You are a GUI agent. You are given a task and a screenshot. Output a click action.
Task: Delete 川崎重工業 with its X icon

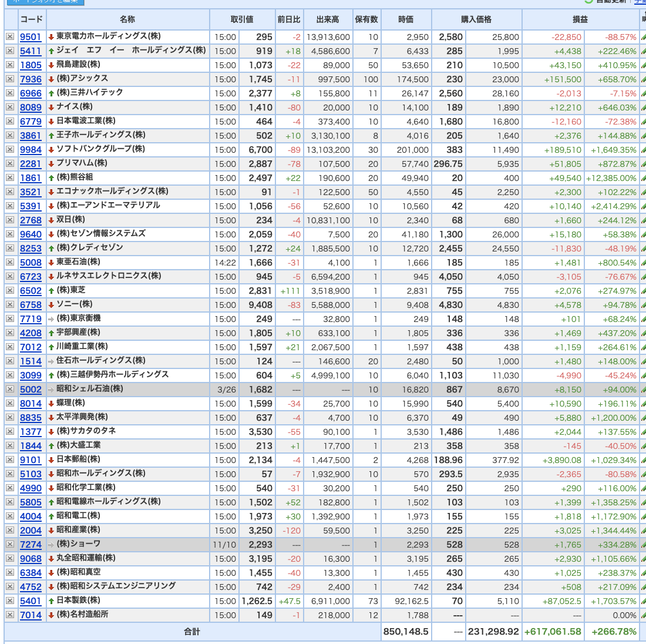coord(10,347)
